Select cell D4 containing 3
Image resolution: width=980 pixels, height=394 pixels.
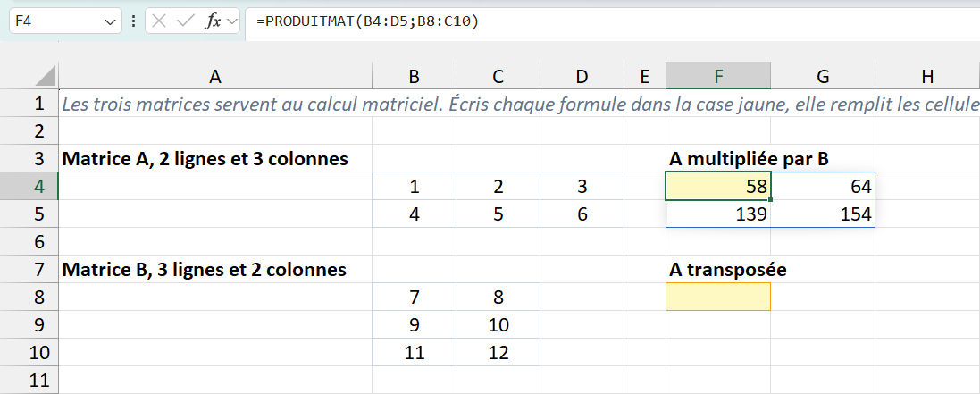click(582, 187)
